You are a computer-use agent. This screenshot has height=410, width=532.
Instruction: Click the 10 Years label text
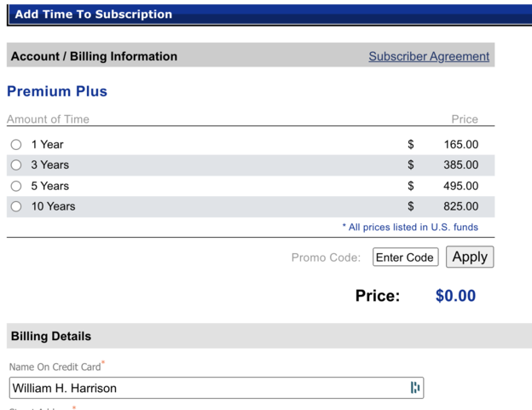pyautogui.click(x=53, y=206)
